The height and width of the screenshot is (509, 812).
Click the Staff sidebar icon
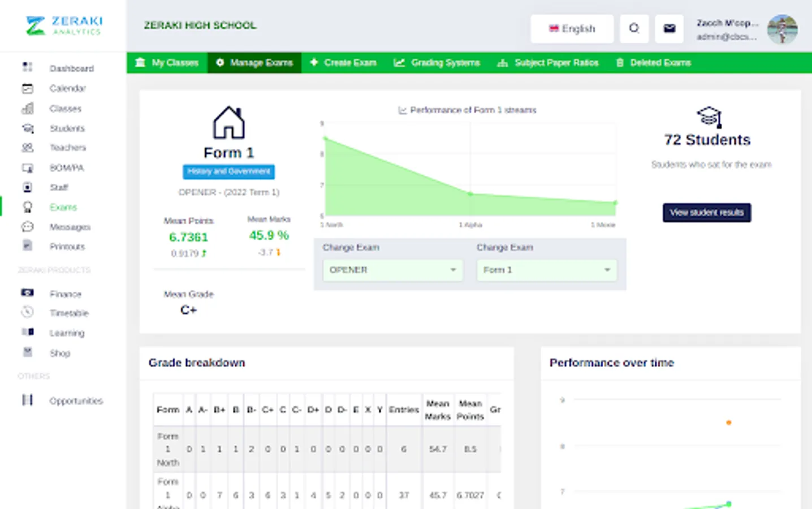click(27, 187)
